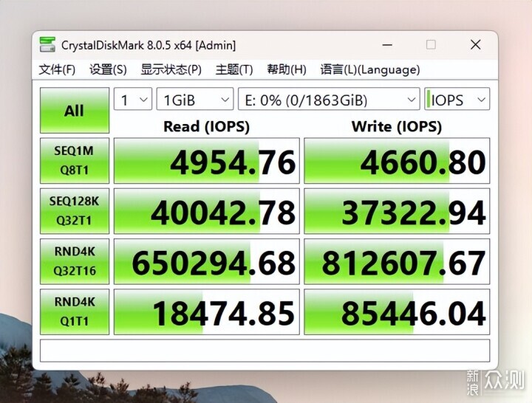Open the 显示状态(P) menu
The width and height of the screenshot is (532, 403).
pos(171,70)
